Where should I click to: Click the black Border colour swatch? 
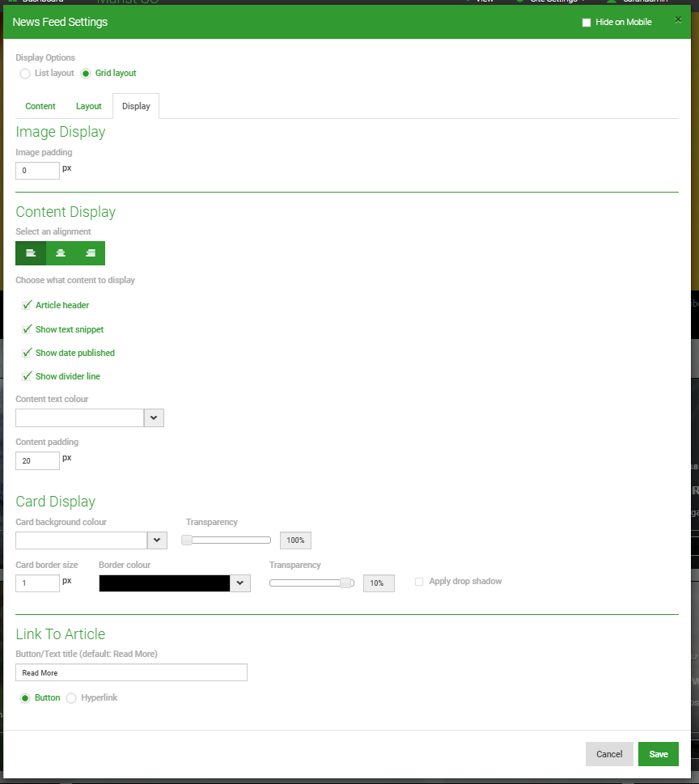(164, 583)
